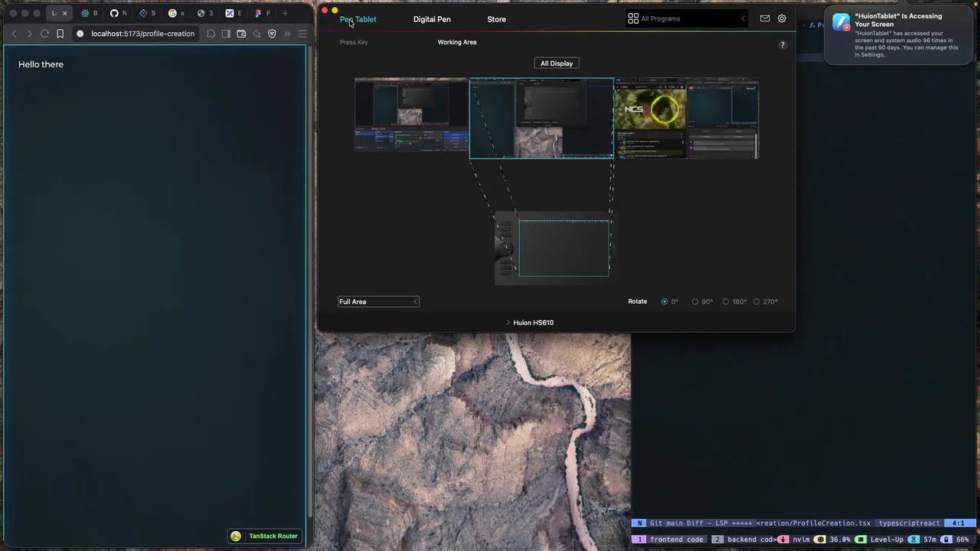Select the leftmost display thumbnail
Viewport: 980px width, 551px height.
(x=411, y=114)
